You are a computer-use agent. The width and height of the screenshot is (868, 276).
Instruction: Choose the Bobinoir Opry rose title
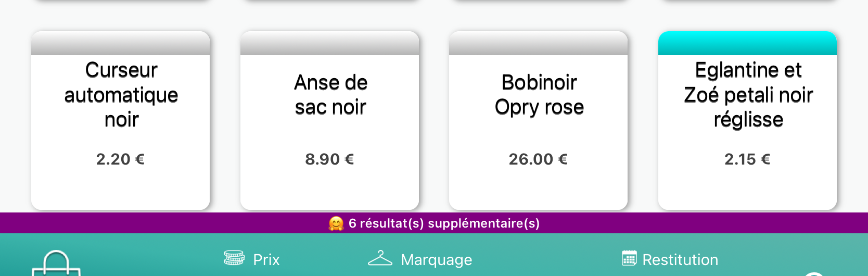point(539,95)
